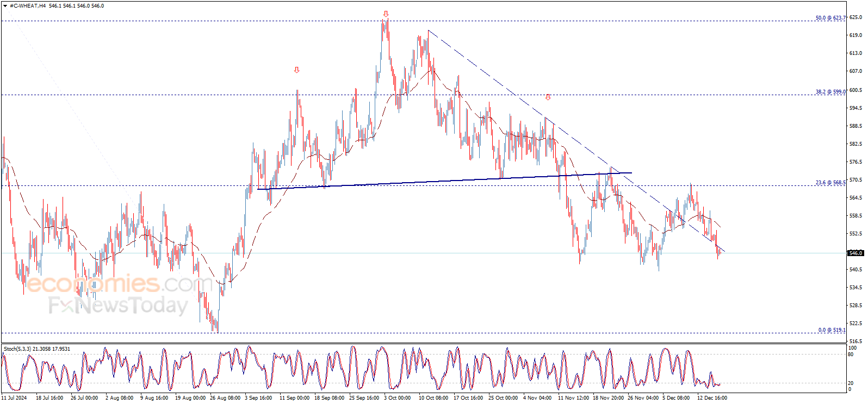Click the '11 Jul 2024' date label
Screen dimensions: 868x404
(x=14, y=398)
